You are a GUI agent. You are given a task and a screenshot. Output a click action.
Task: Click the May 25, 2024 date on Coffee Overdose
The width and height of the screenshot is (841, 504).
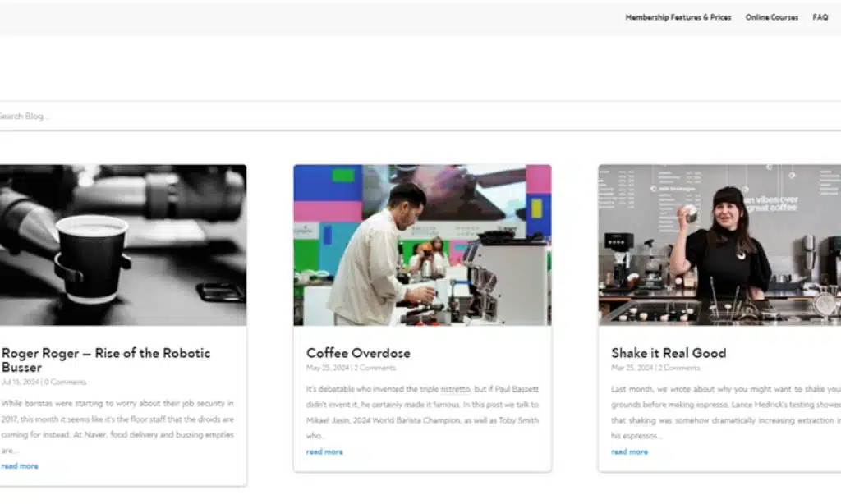[323, 368]
